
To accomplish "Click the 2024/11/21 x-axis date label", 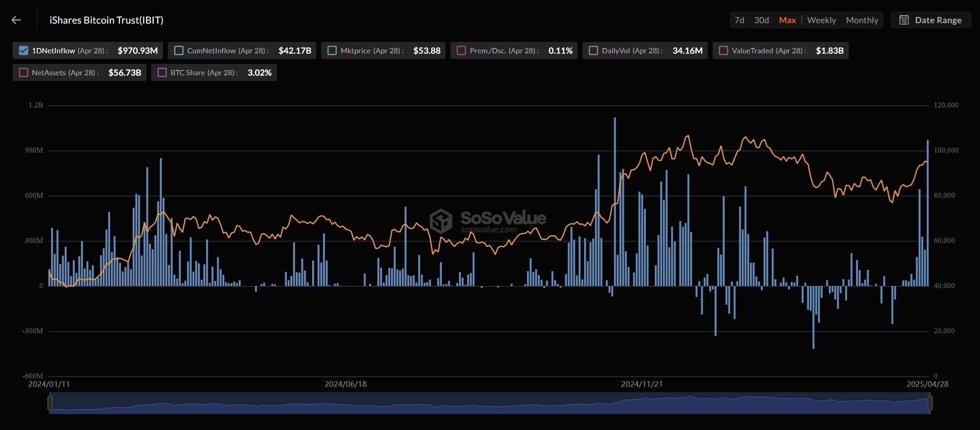I will 642,384.
